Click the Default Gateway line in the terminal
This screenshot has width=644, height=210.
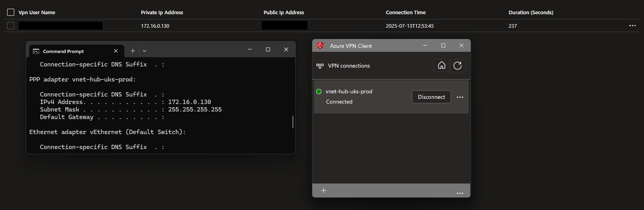click(x=102, y=117)
